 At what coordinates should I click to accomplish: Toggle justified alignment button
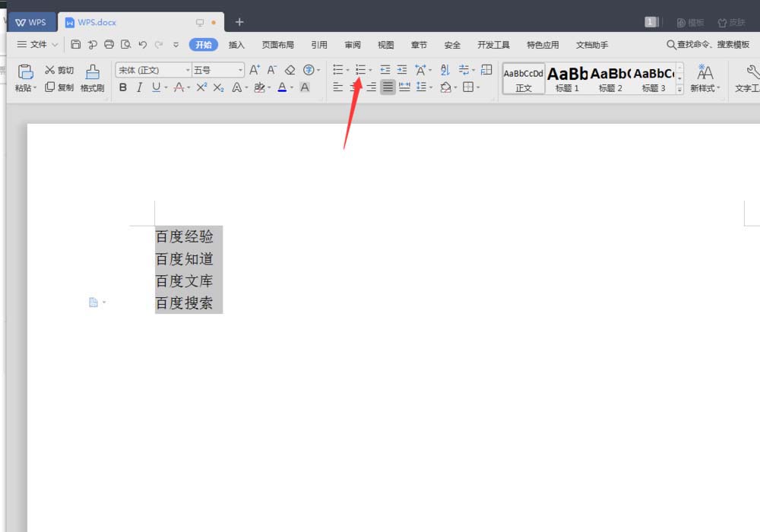[388, 87]
